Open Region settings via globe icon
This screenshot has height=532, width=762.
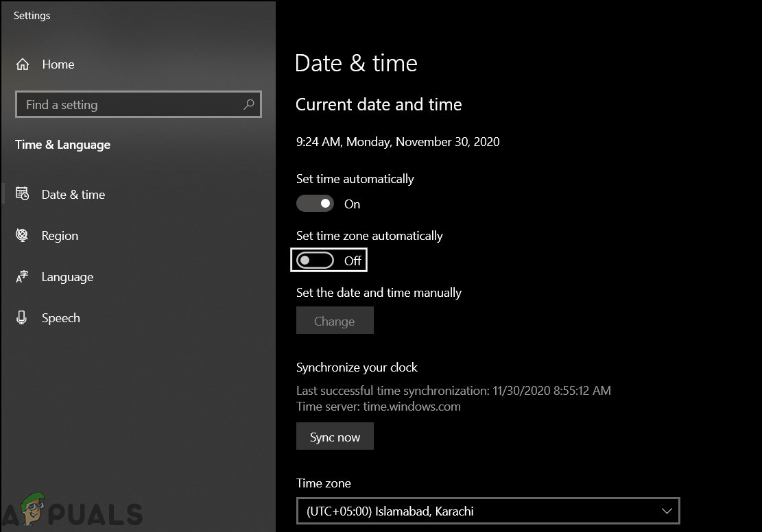pyautogui.click(x=21, y=235)
